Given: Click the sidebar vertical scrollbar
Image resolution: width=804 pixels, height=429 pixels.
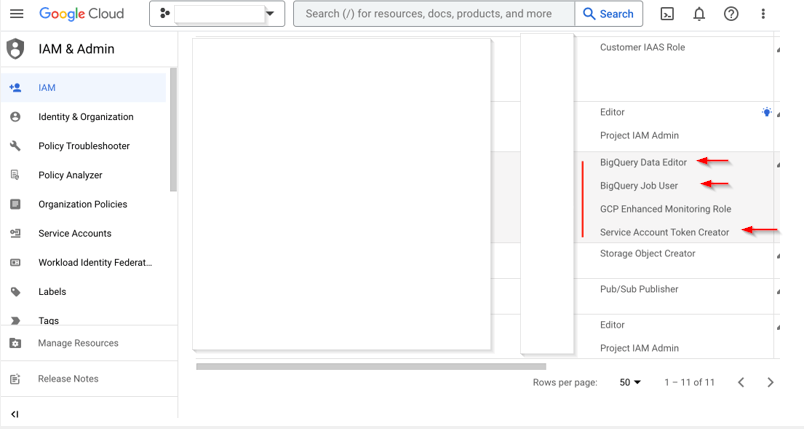Looking at the screenshot, I should pyautogui.click(x=173, y=130).
